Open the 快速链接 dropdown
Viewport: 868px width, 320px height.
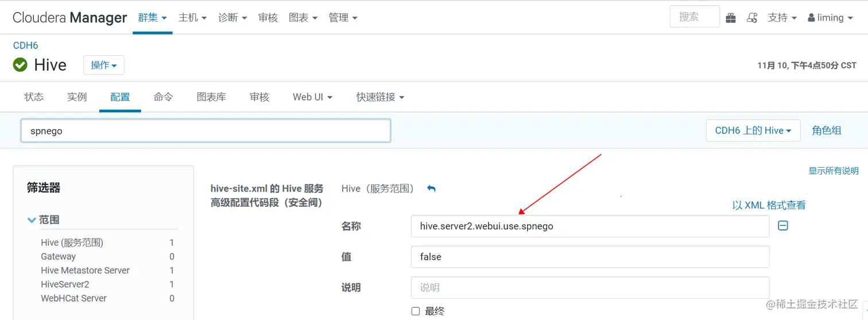(x=380, y=97)
